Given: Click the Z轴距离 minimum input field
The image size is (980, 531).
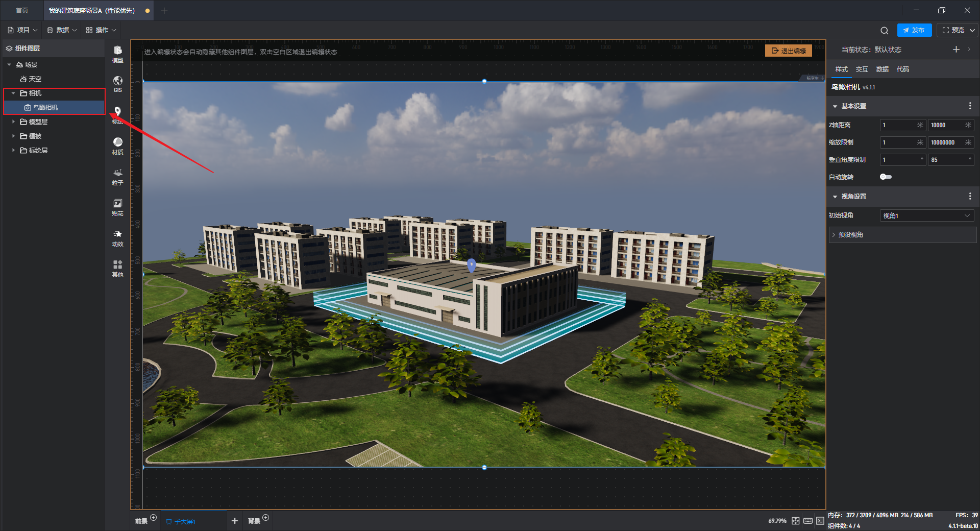Looking at the screenshot, I should pyautogui.click(x=902, y=125).
